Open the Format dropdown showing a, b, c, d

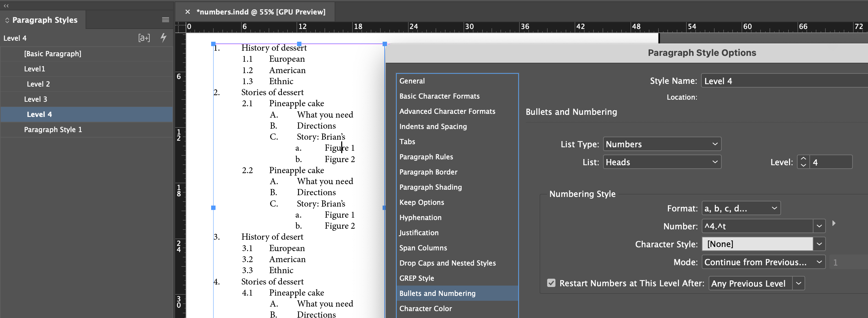pyautogui.click(x=740, y=208)
